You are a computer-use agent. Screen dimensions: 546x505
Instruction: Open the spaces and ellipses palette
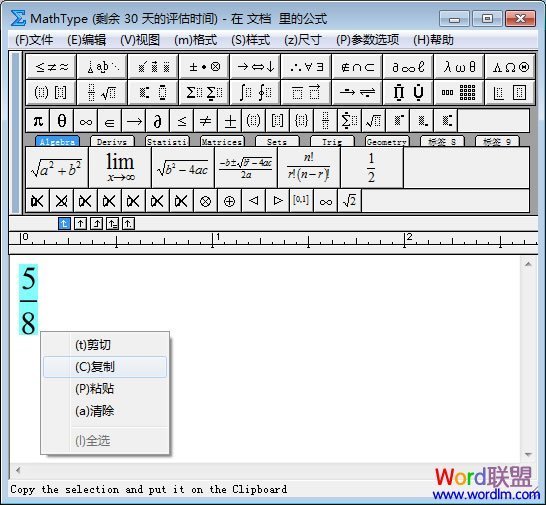[102, 67]
